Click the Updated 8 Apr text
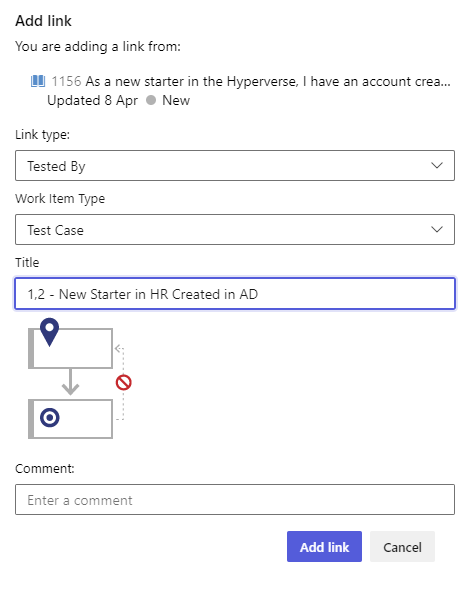Screen dimensions: 473x605 point(92,100)
